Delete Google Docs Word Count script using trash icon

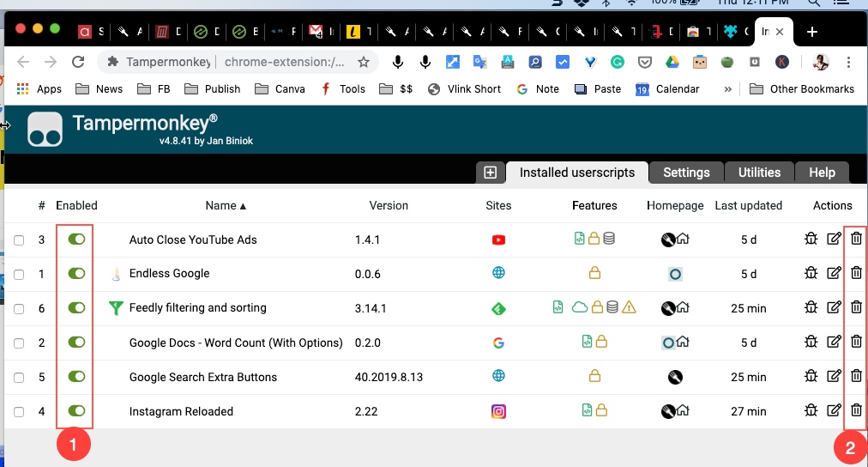pos(856,342)
